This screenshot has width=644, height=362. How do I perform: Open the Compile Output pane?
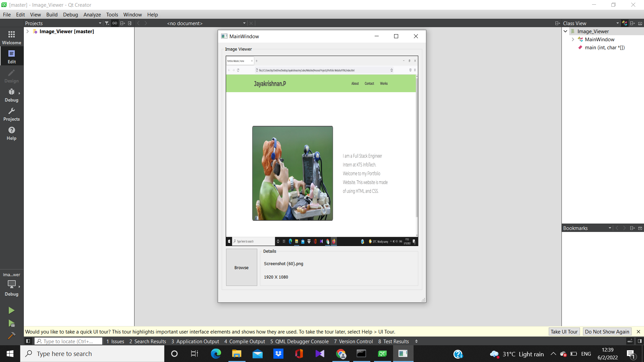(245, 341)
